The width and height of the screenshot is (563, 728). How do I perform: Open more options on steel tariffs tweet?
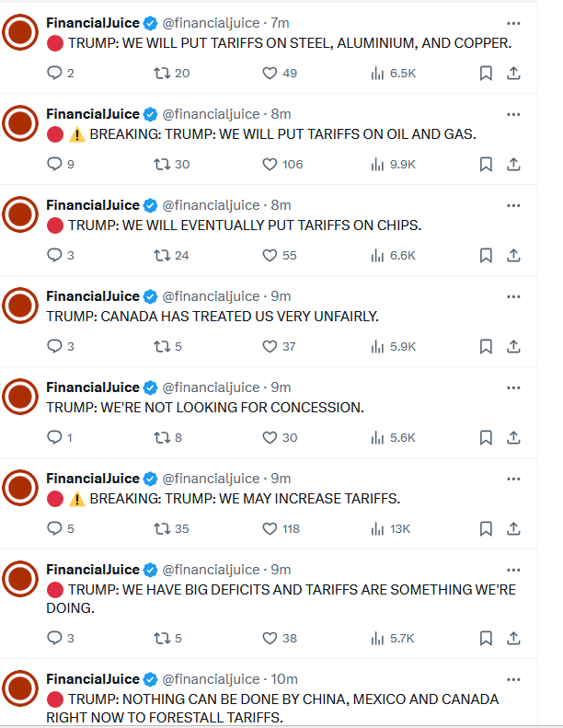(x=513, y=23)
